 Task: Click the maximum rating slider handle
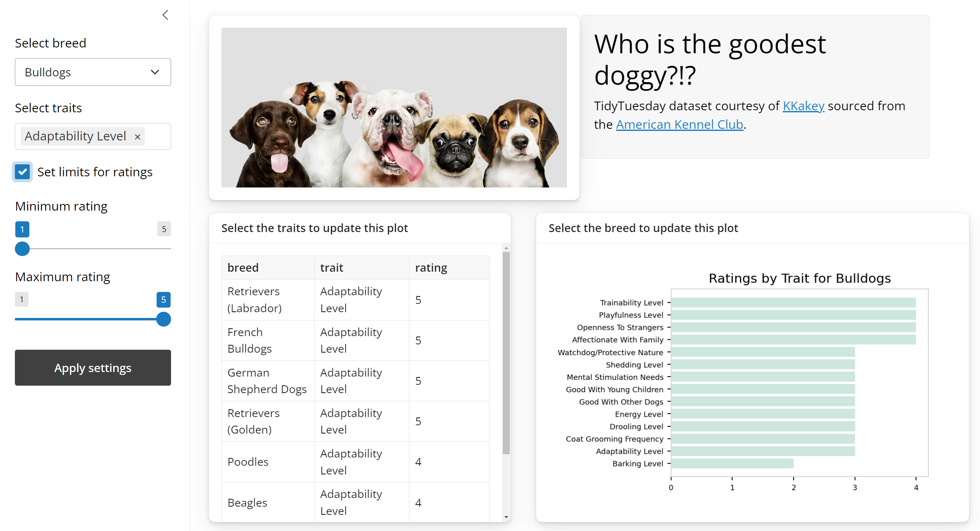[164, 319]
